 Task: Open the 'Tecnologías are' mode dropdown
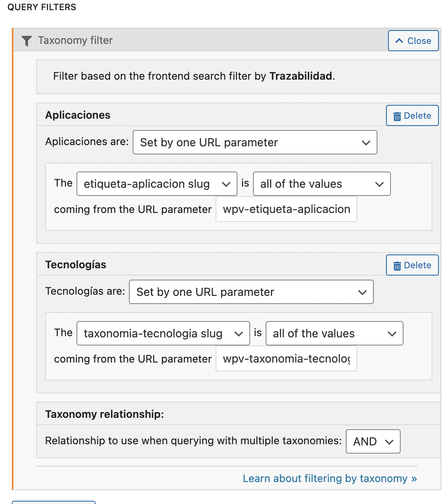click(x=251, y=292)
